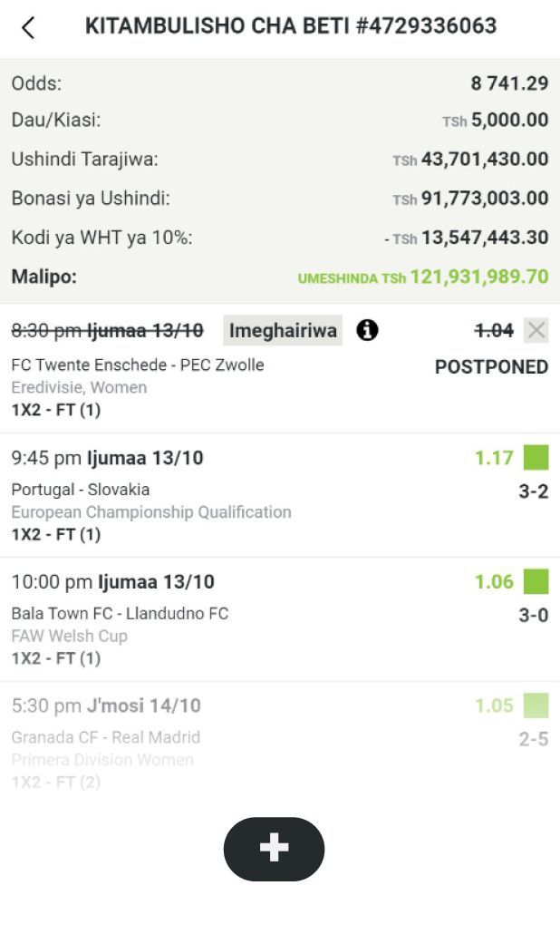
Task: Click the Imeghairiwa status label
Action: click(x=283, y=331)
